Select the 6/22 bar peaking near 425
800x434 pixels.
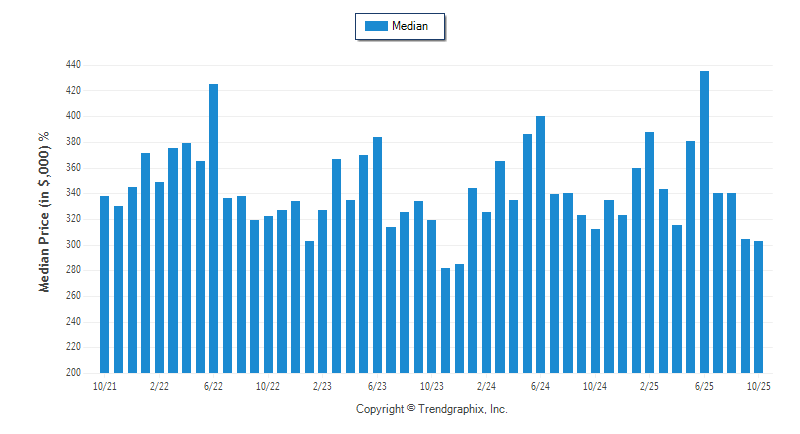pos(213,228)
